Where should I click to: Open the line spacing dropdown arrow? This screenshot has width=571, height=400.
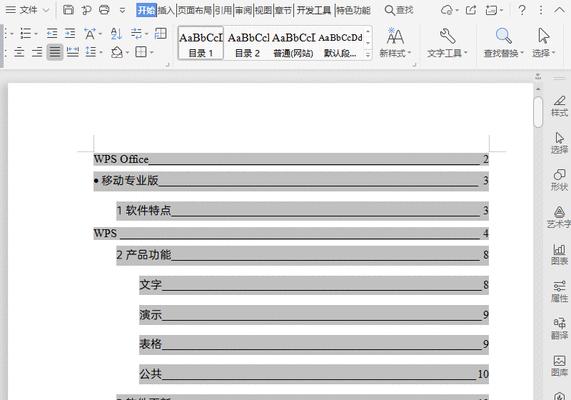coord(101,52)
